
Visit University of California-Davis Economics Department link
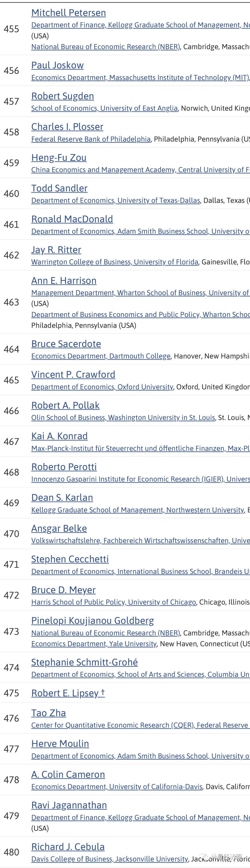click(117, 787)
